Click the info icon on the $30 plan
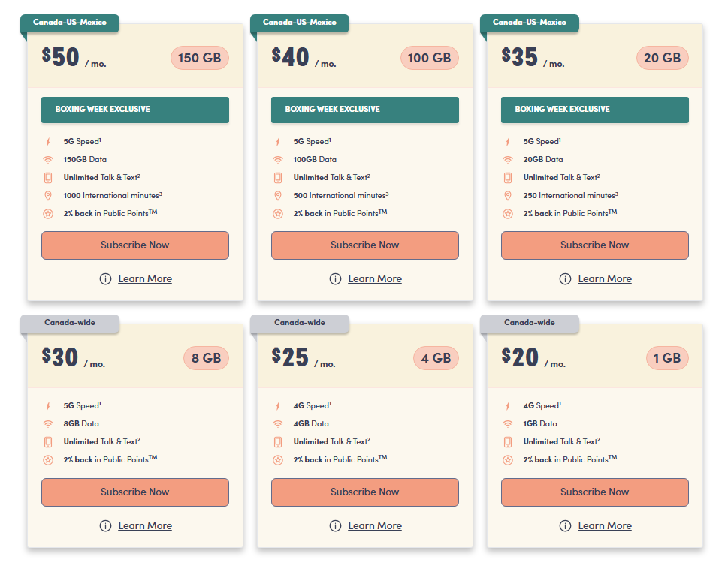The width and height of the screenshot is (728, 572). point(105,525)
